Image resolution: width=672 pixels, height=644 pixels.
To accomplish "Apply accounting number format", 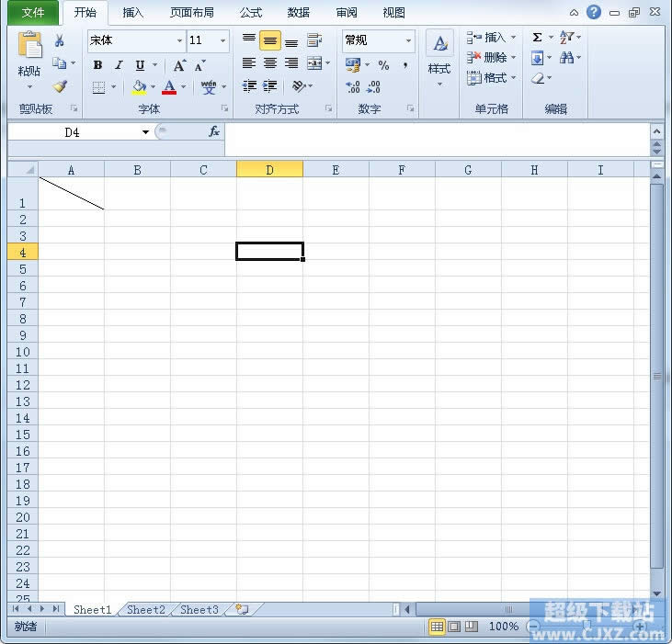I will pyautogui.click(x=353, y=65).
